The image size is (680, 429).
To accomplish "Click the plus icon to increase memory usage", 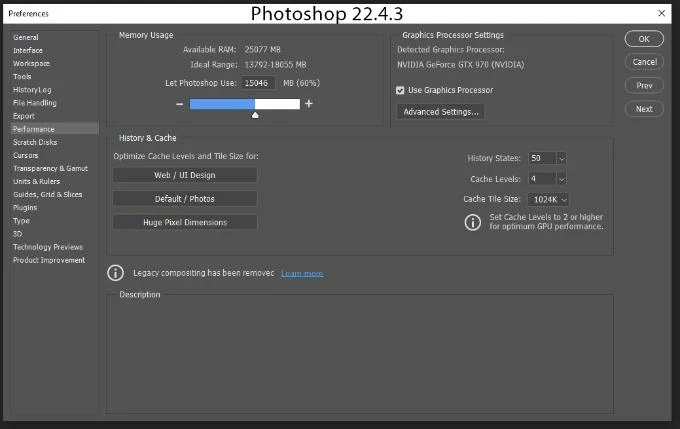I will tap(309, 104).
